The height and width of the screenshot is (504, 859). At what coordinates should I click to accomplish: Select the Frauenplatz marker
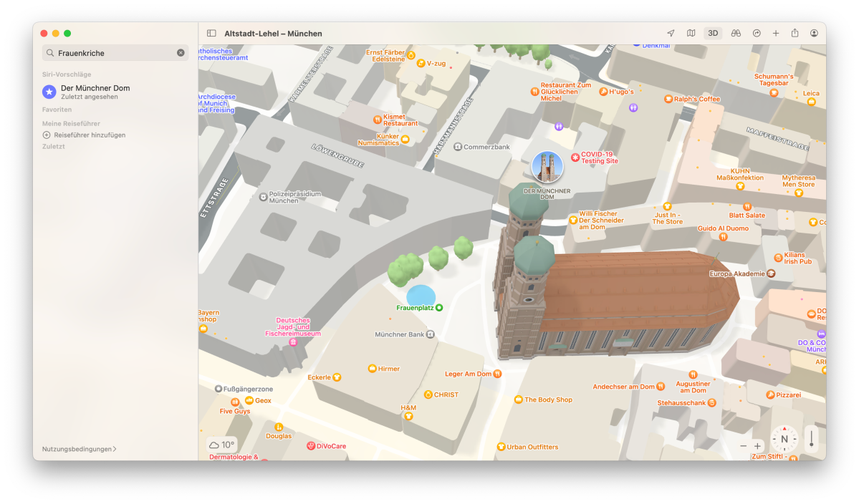438,308
